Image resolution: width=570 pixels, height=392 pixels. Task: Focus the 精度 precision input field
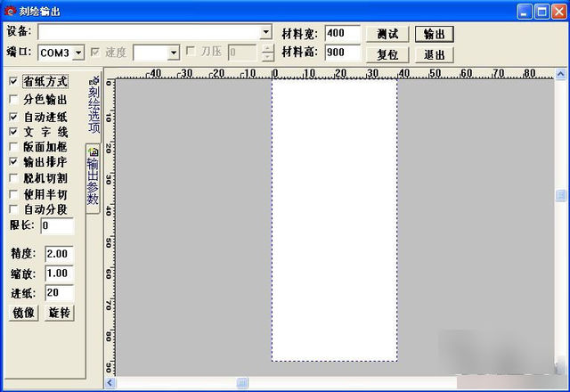click(x=59, y=254)
